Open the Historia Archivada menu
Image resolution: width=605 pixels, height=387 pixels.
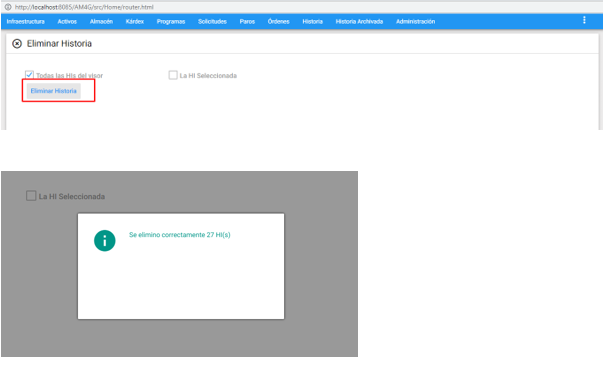coord(359,22)
